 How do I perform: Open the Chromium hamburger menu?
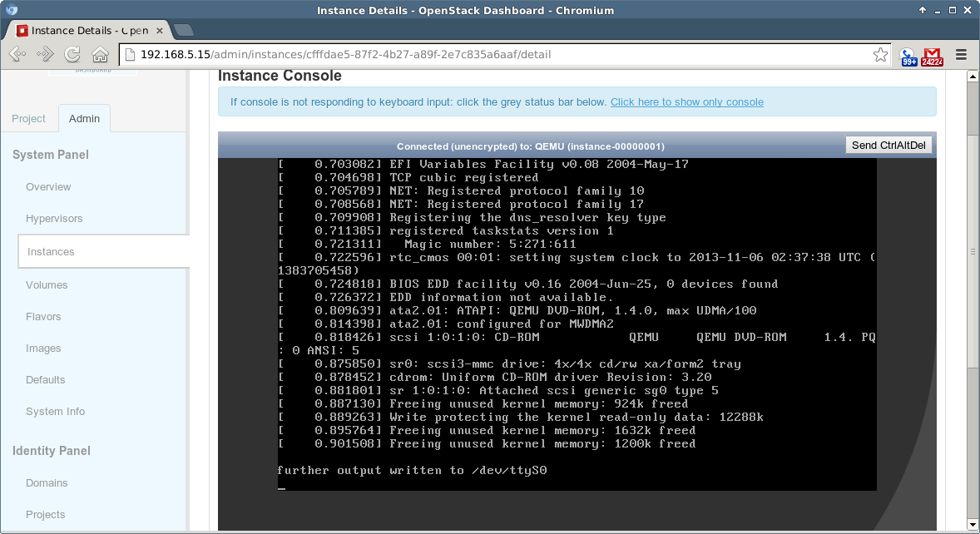pos(961,55)
